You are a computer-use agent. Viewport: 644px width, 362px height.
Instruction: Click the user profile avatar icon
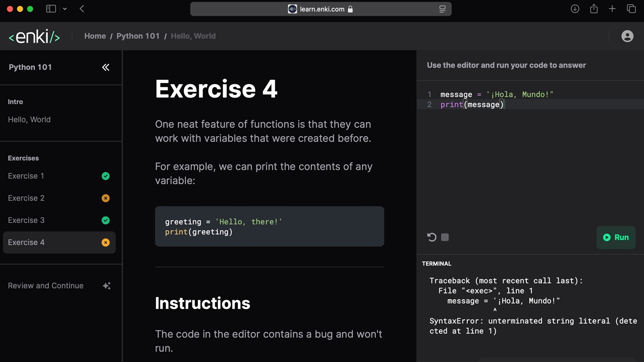click(x=627, y=36)
